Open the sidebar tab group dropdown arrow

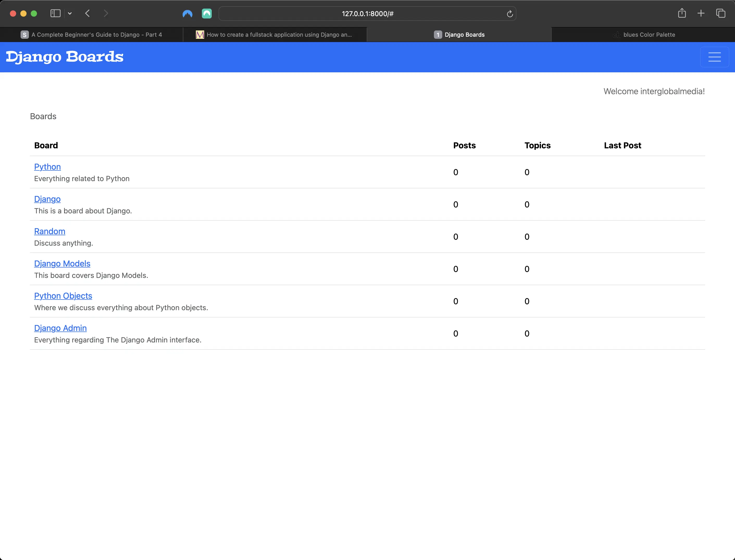click(x=70, y=13)
